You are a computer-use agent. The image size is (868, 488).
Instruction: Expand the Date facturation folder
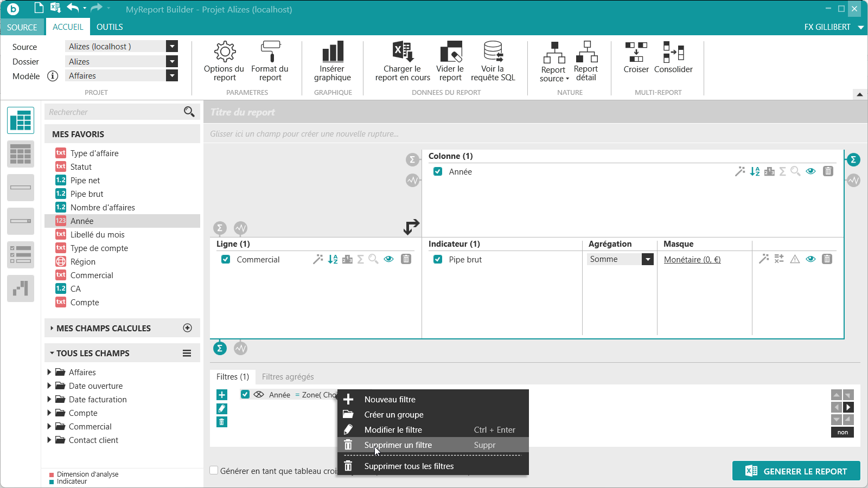(49, 400)
